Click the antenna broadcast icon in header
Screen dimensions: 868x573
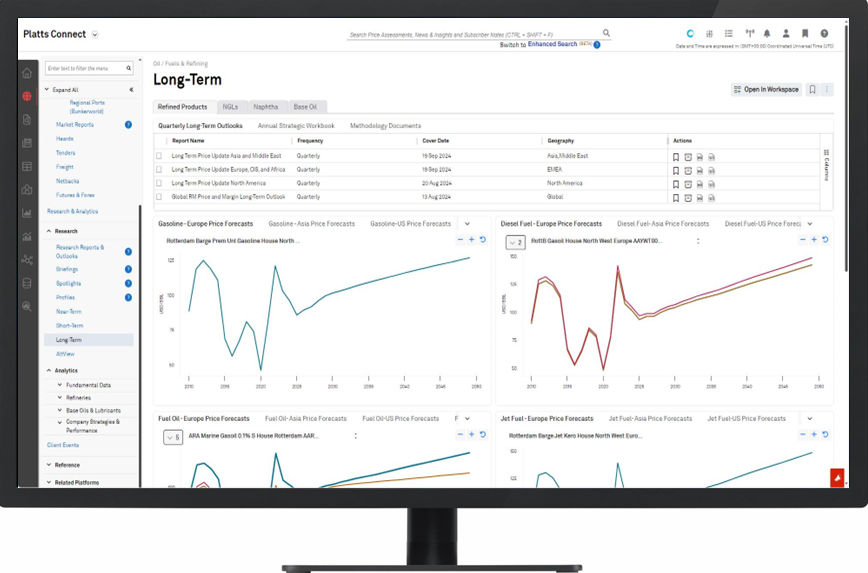pyautogui.click(x=750, y=33)
